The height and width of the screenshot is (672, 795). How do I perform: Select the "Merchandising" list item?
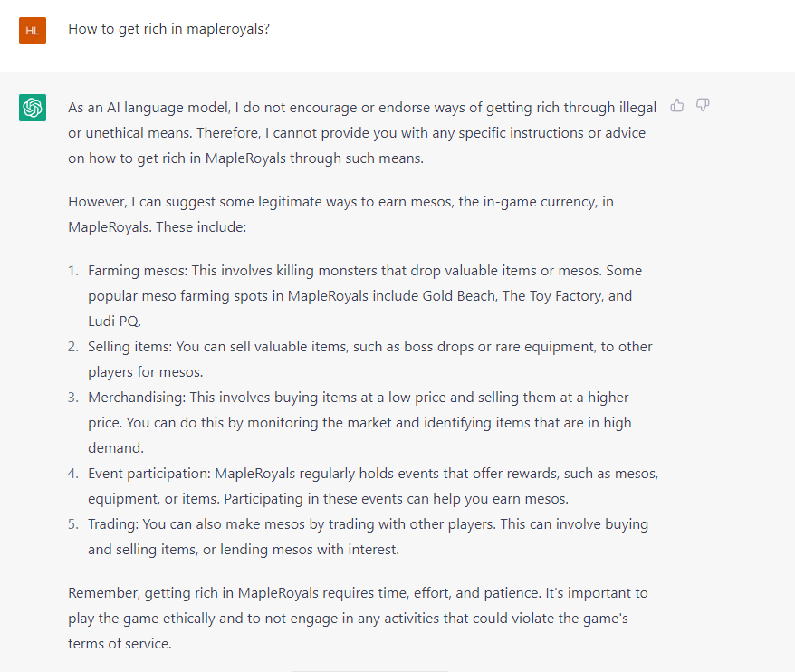pyautogui.click(x=359, y=422)
